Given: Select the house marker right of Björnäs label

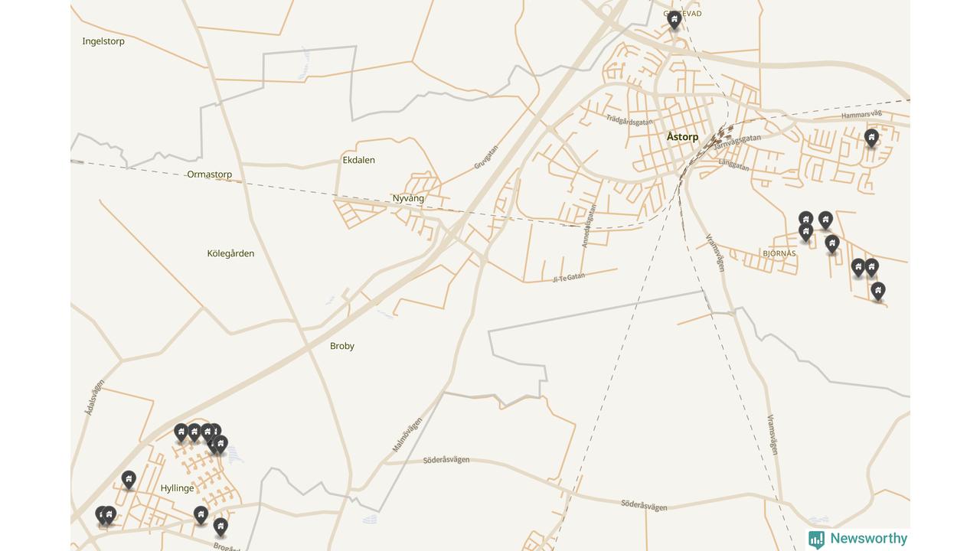Looking at the screenshot, I should coord(832,244).
